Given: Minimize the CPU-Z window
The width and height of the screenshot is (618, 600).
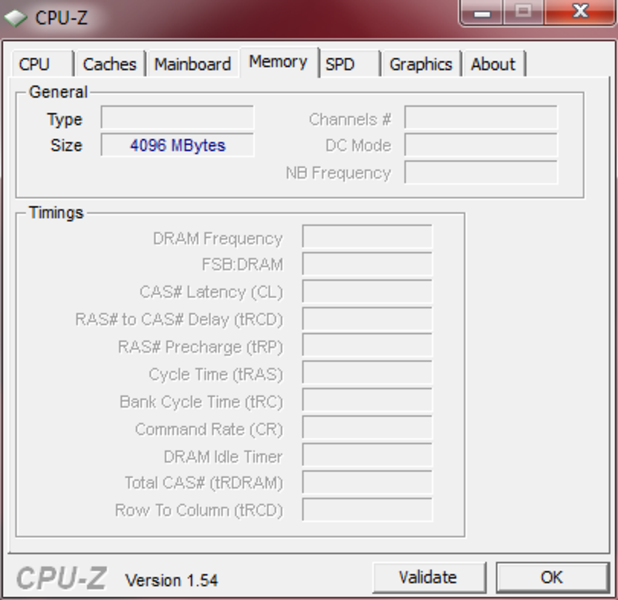Looking at the screenshot, I should coord(482,12).
